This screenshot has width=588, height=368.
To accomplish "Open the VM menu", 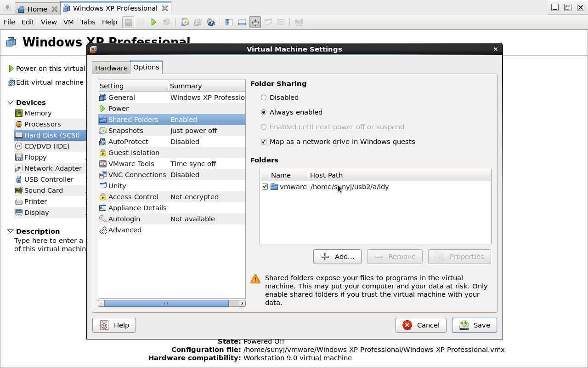I will pos(68,22).
